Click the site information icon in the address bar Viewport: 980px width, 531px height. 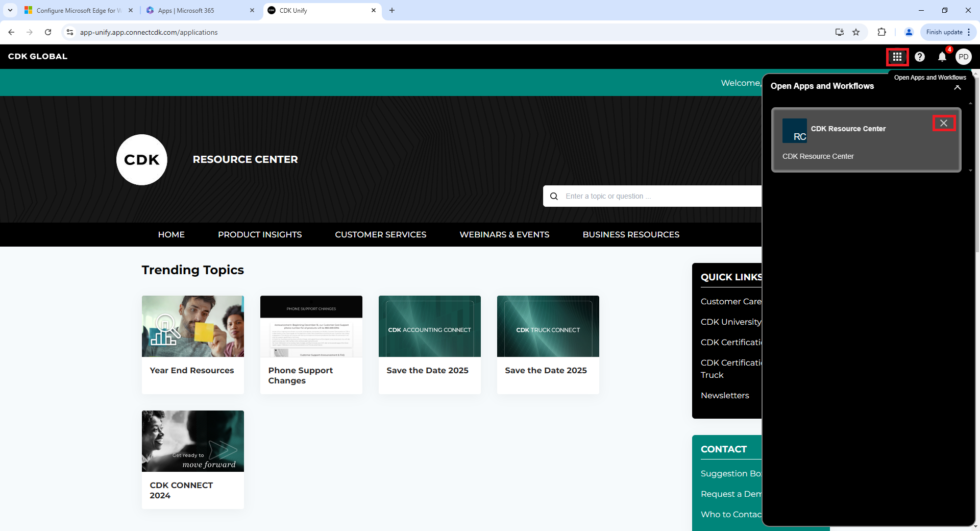click(70, 32)
